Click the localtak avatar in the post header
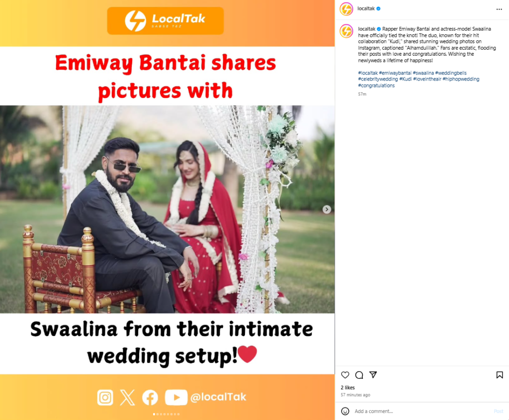This screenshot has width=509, height=420. click(x=346, y=9)
